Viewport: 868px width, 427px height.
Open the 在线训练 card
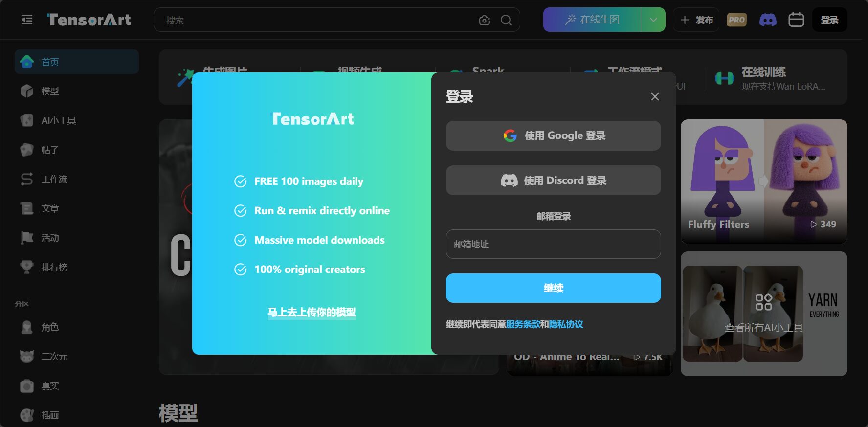pos(776,78)
